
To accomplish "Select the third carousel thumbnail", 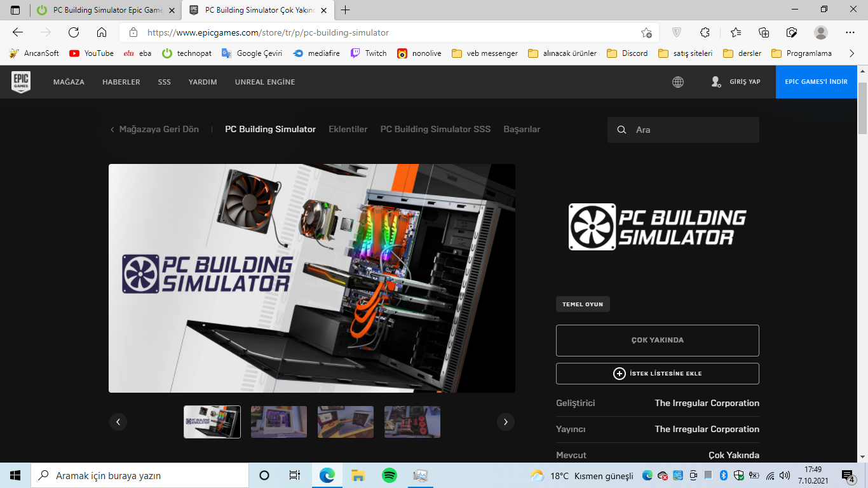I will point(346,422).
